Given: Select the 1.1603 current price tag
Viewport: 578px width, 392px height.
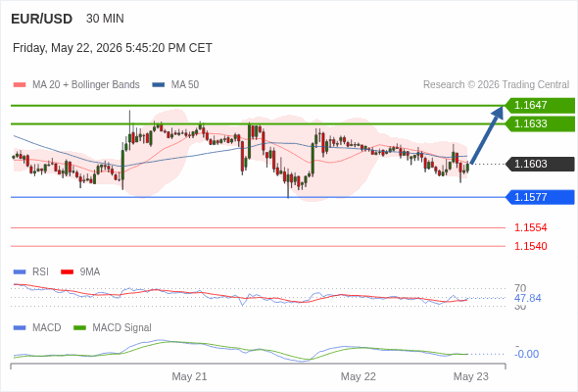Looking at the screenshot, I should 540,164.
